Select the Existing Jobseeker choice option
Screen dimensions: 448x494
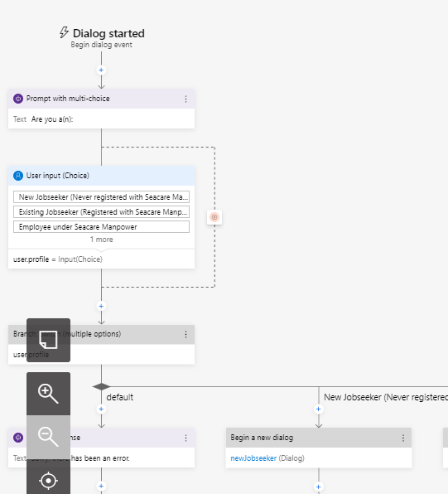click(x=101, y=212)
